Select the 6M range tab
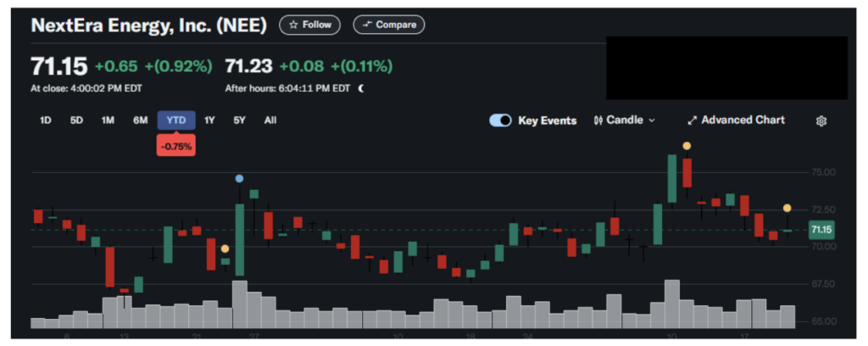The image size is (868, 346). click(141, 120)
